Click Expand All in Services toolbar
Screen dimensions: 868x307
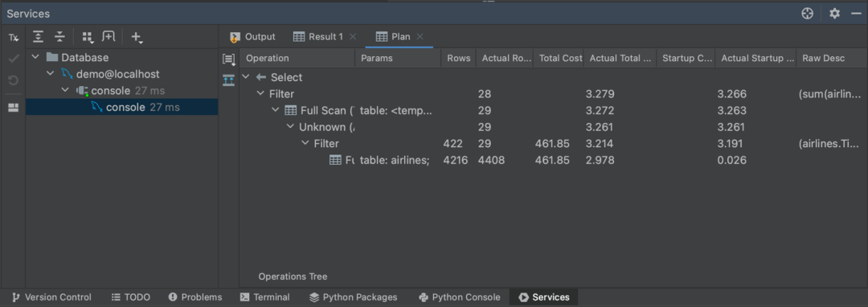tap(38, 37)
